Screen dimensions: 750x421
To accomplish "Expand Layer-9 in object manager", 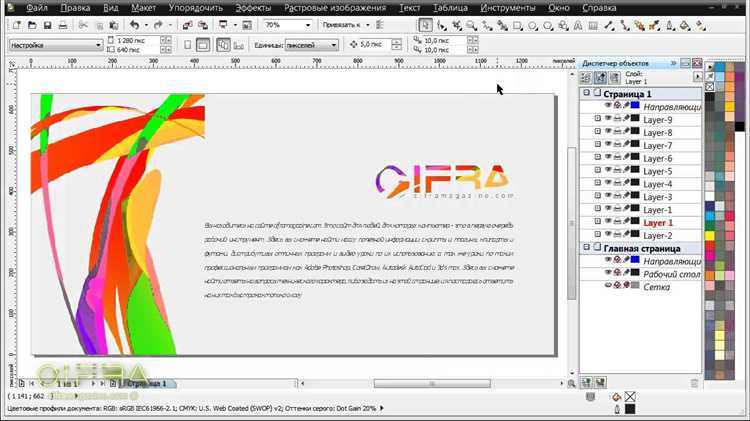I will tap(597, 118).
